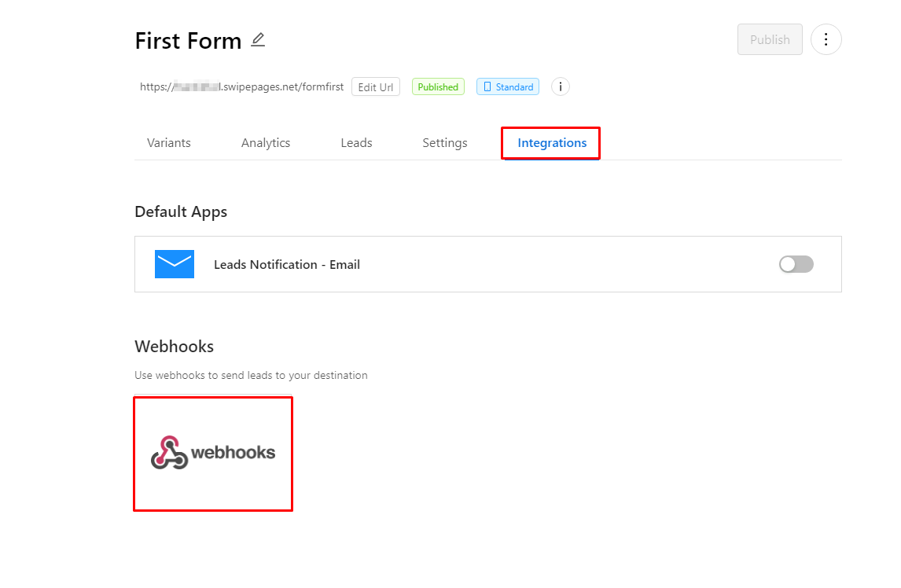Click the Standard badge label
901x588 pixels.
pos(507,86)
